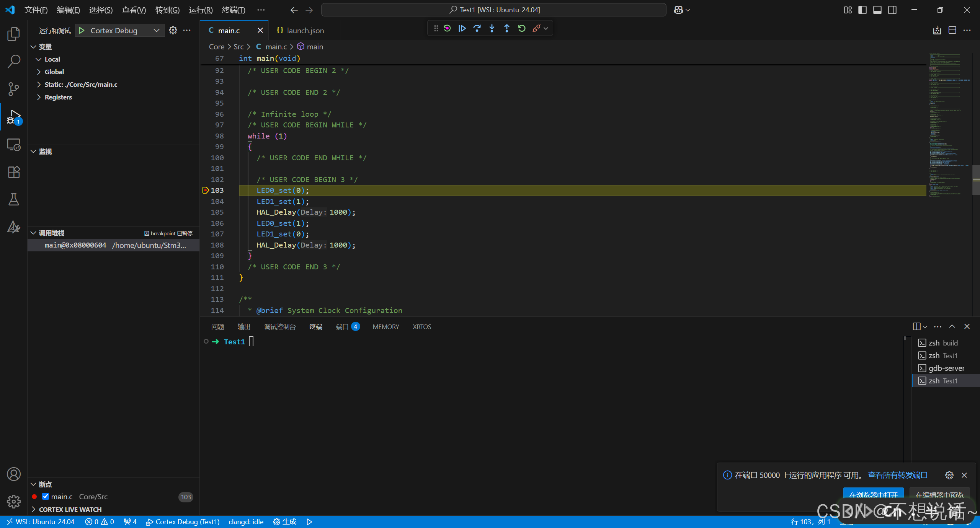The height and width of the screenshot is (528, 980).
Task: Expand CORTEX LIVE WATCH section
Action: pos(70,509)
